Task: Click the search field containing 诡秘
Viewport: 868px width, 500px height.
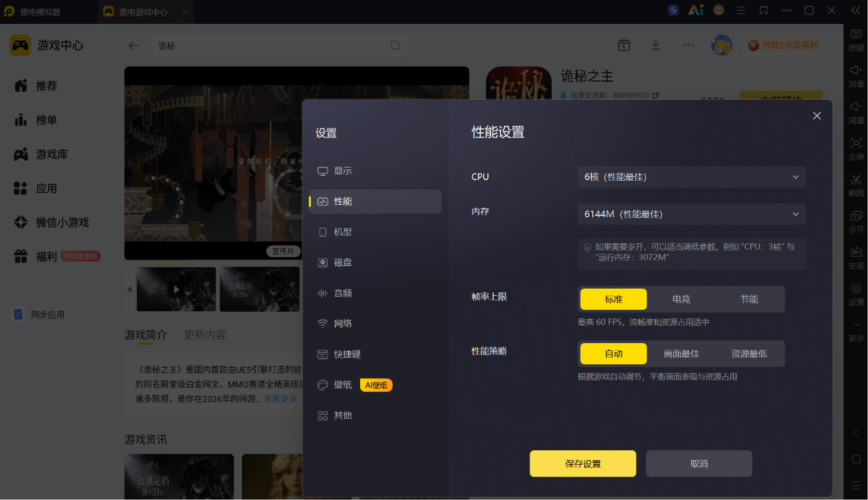Action: coord(279,45)
